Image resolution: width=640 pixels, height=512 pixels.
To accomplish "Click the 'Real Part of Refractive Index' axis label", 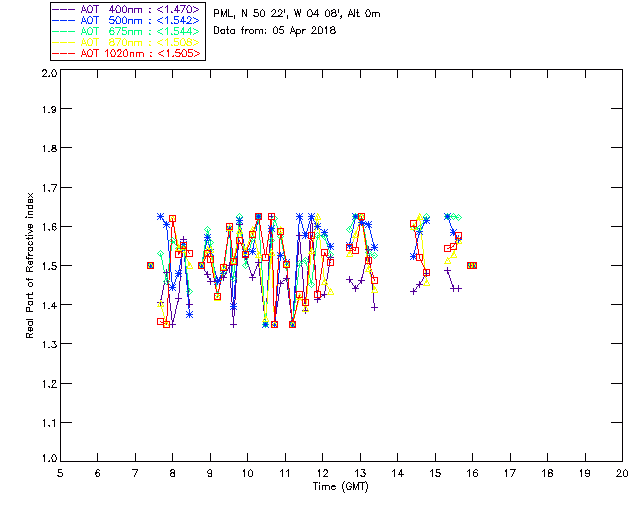I will (x=30, y=266).
